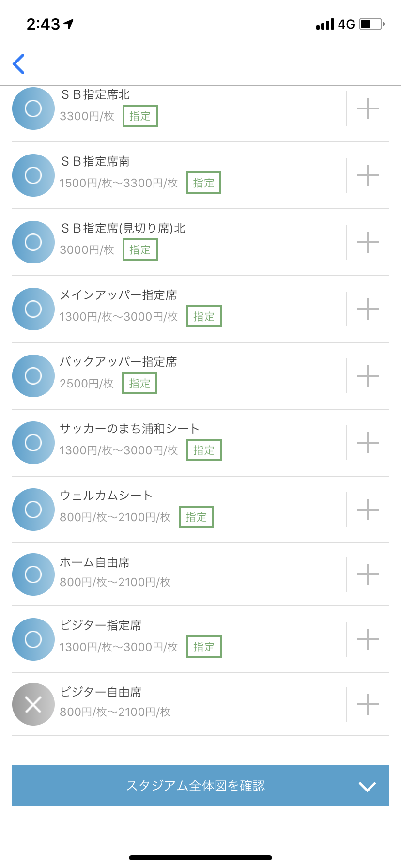The image size is (401, 868).
Task: Add a ＳＢ指定席南 ticket with plus
Action: click(368, 175)
